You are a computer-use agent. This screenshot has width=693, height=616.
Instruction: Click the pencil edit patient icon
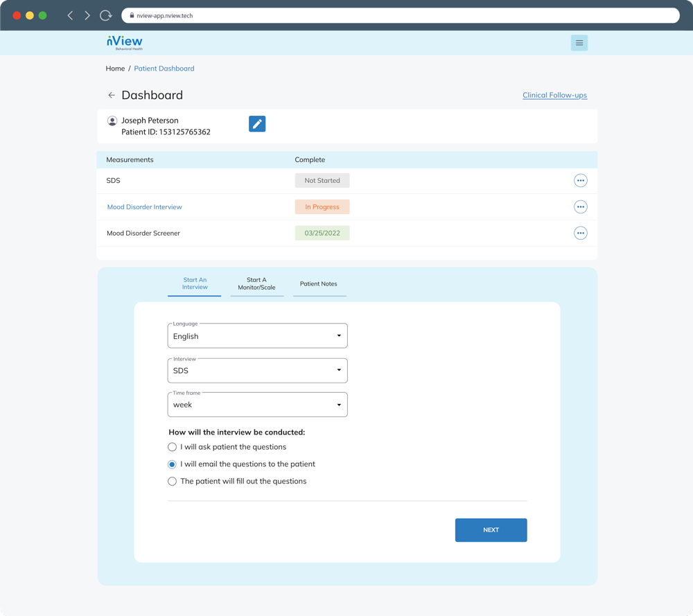click(257, 124)
